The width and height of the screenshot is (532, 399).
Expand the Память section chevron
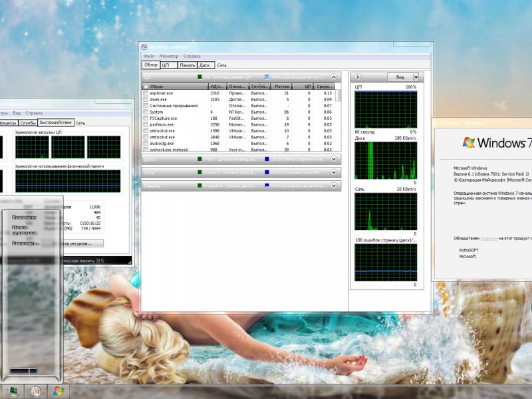pos(334,186)
